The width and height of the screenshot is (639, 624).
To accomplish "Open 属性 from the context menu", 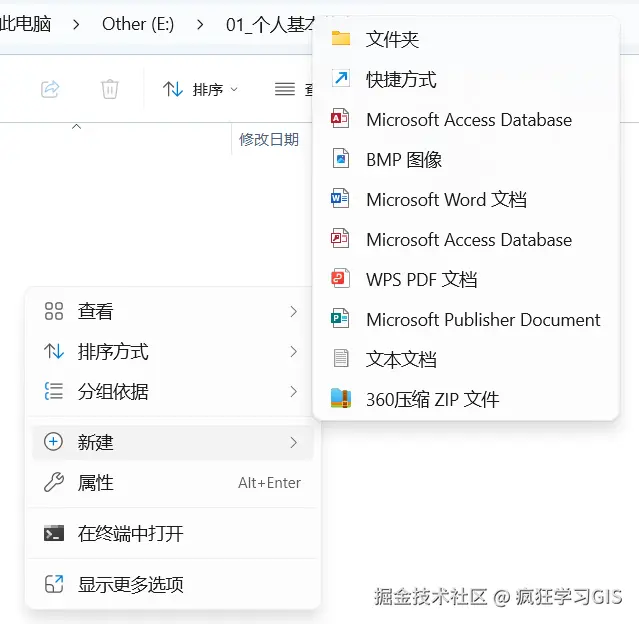I will [172, 483].
